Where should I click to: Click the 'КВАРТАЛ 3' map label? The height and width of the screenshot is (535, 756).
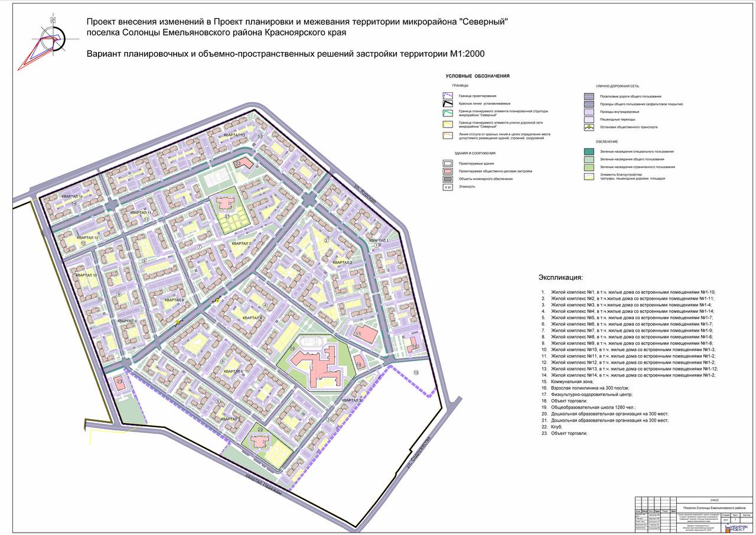(x=351, y=401)
